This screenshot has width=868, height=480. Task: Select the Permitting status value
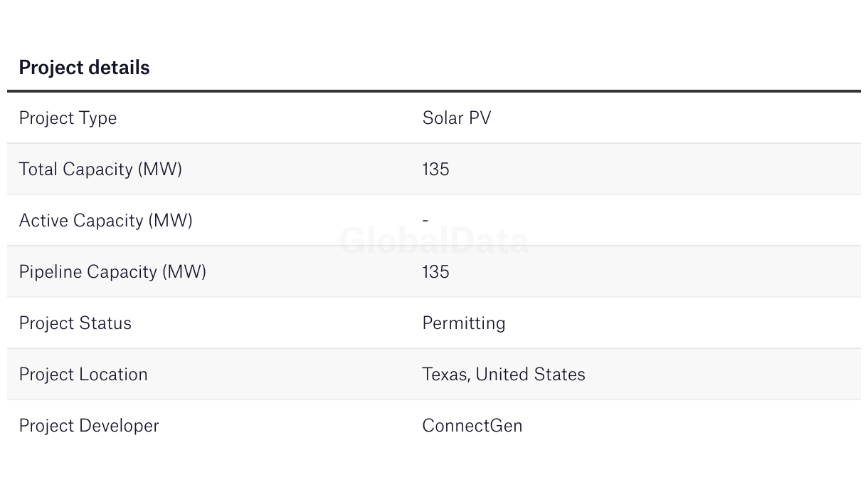point(463,323)
